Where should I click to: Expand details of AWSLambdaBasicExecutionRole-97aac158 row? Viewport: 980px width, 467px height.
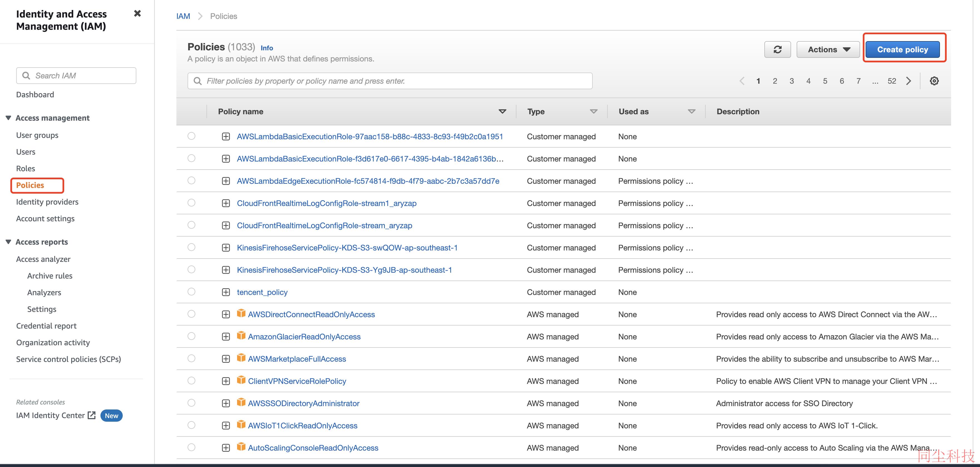pos(226,136)
